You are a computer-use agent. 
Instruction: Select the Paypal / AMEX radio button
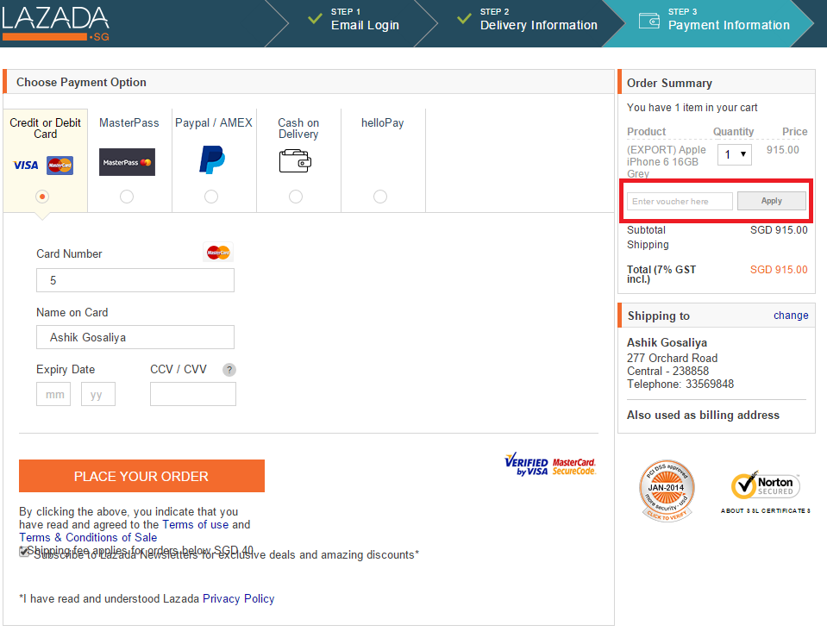click(x=211, y=197)
